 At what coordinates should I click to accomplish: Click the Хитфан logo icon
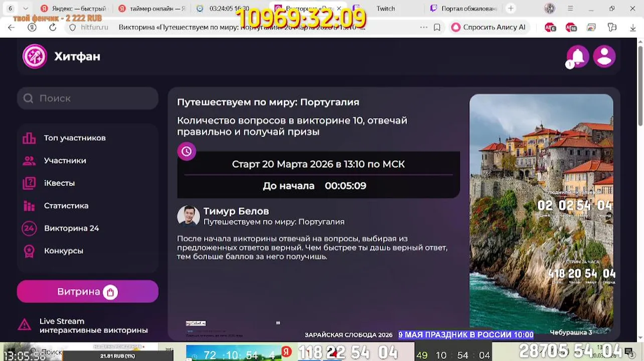point(35,56)
